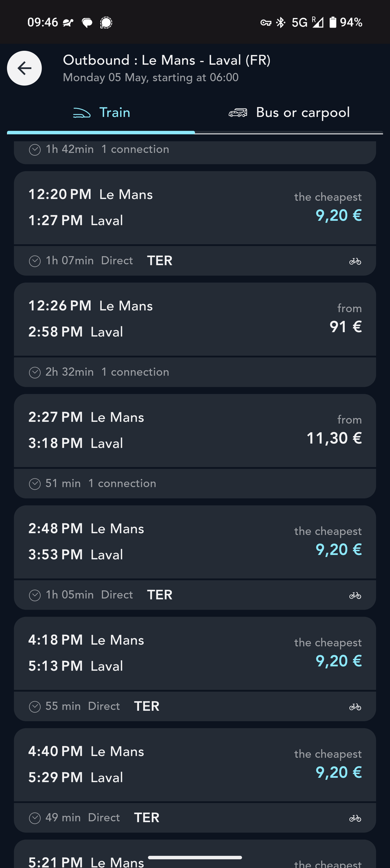
Task: Tap the bicycle icon on 2:48 PM train
Action: (355, 595)
